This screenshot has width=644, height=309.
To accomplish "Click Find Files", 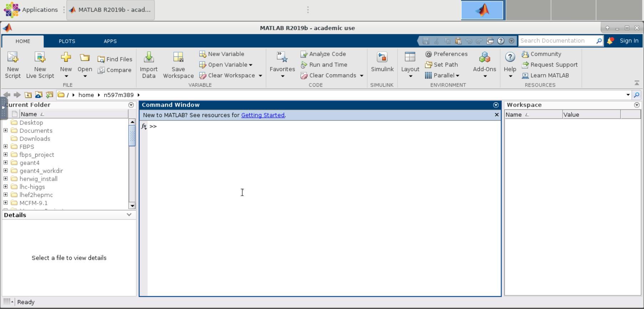I will pos(115,59).
